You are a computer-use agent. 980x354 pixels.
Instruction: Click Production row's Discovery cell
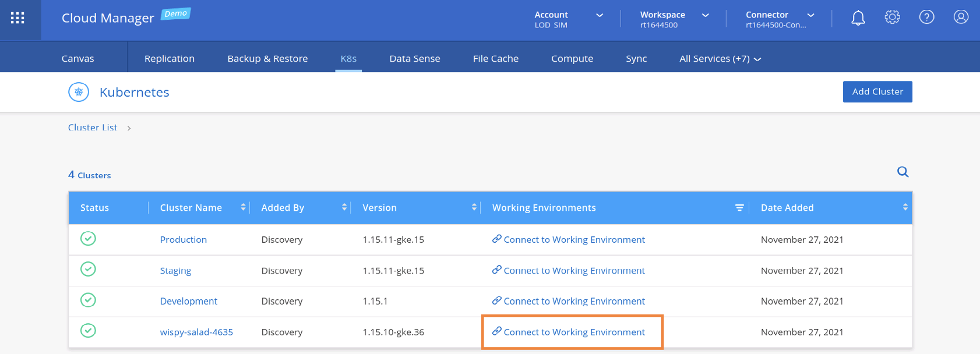(282, 240)
